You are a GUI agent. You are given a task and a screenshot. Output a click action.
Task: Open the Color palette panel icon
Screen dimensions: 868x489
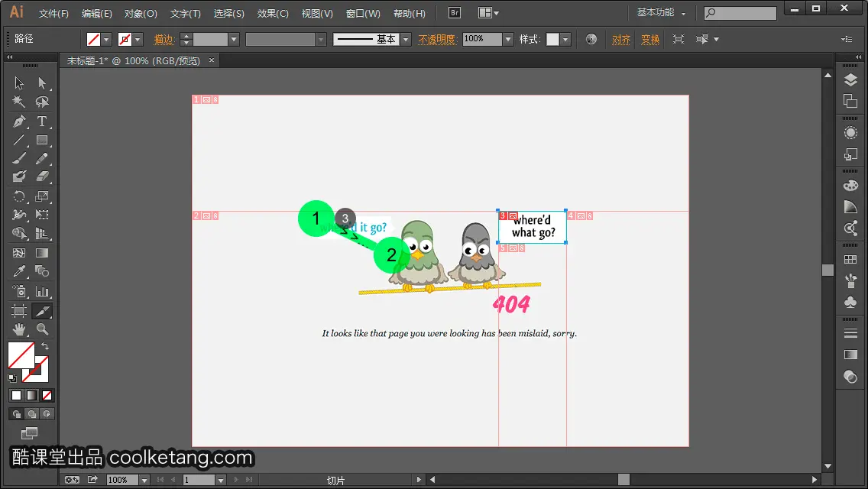[x=851, y=186]
